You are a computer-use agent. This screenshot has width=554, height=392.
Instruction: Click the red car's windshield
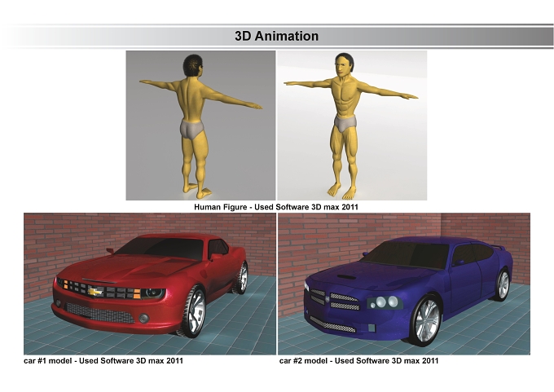pyautogui.click(x=160, y=249)
